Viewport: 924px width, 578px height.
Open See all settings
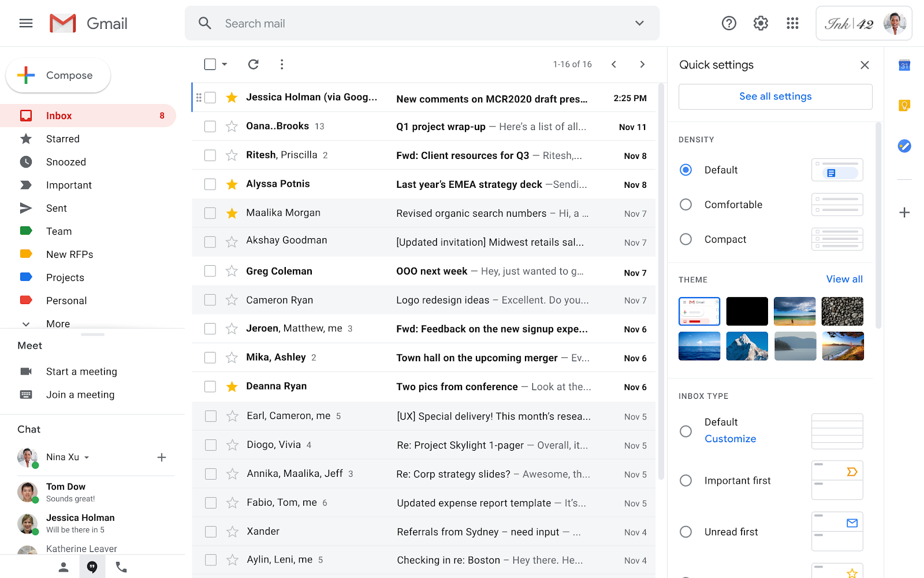[775, 96]
